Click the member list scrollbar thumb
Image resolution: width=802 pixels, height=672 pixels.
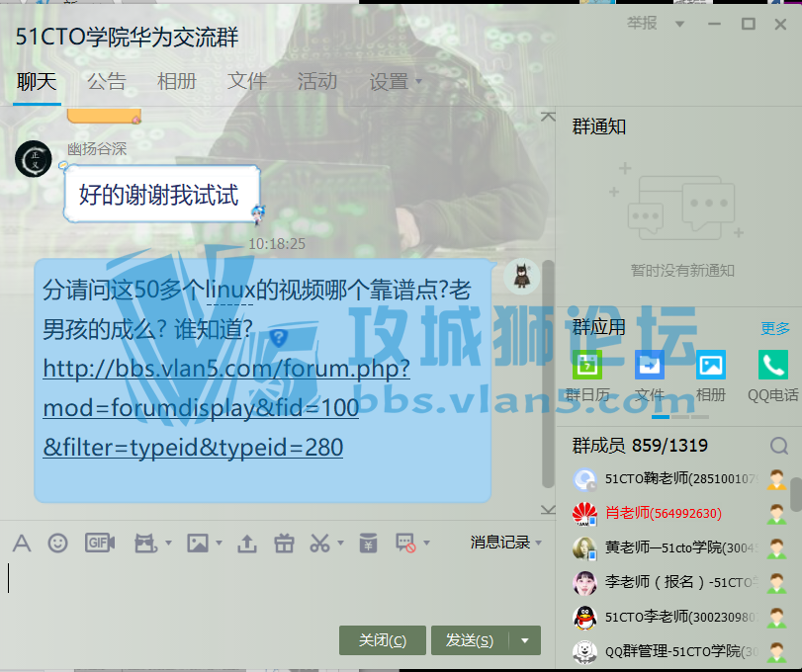click(796, 495)
